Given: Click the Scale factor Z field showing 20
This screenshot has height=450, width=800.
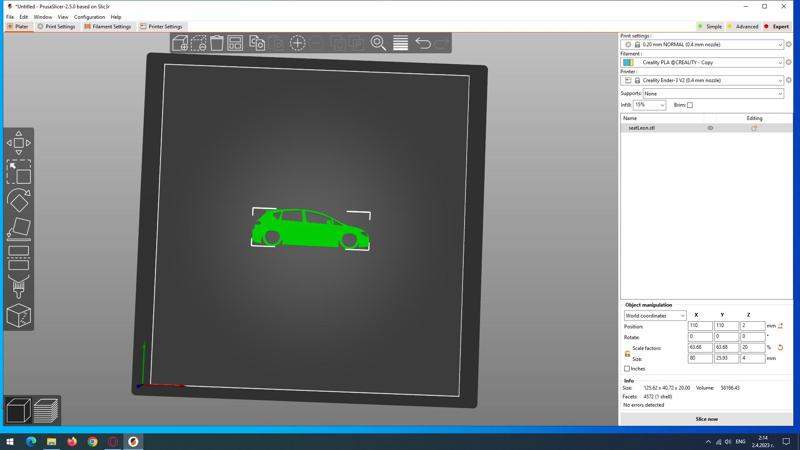Looking at the screenshot, I should [753, 347].
